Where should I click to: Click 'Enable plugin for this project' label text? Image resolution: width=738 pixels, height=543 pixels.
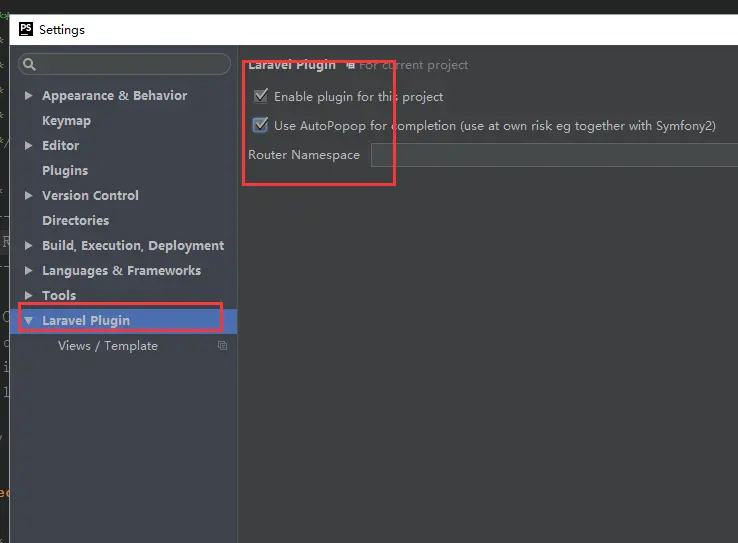coord(358,97)
